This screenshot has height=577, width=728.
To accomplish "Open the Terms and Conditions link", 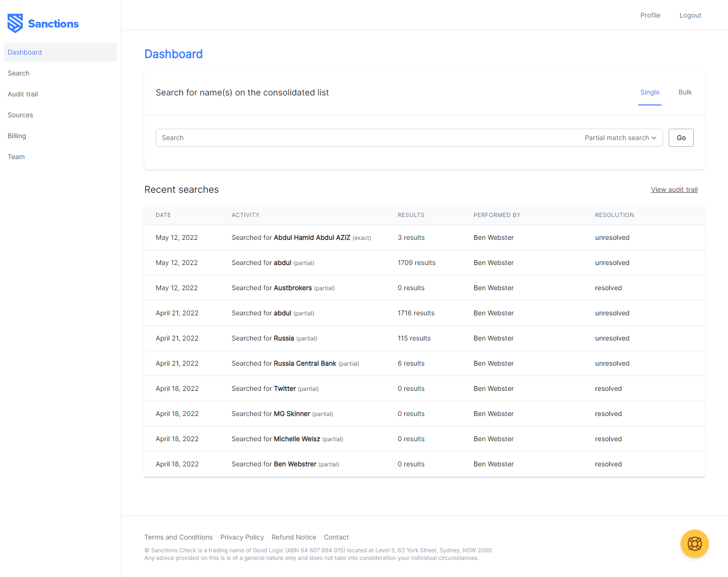I will click(178, 537).
